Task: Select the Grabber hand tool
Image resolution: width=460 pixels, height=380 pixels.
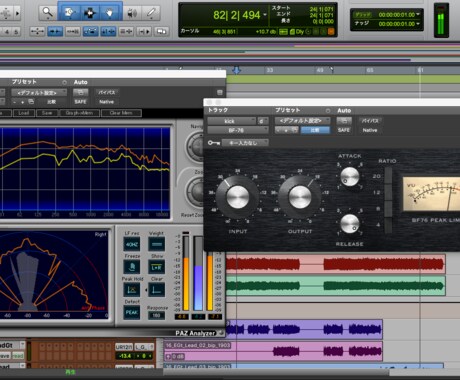Action: [110, 13]
